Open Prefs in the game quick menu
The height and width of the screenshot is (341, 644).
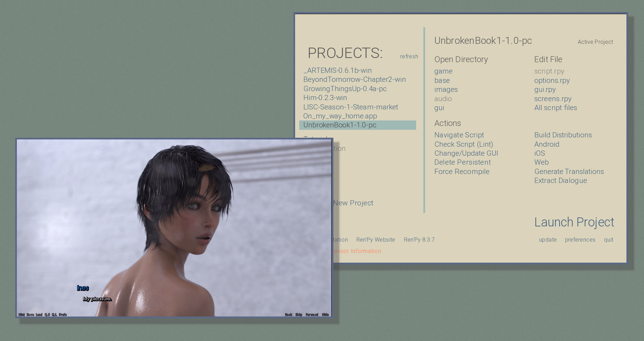63,314
